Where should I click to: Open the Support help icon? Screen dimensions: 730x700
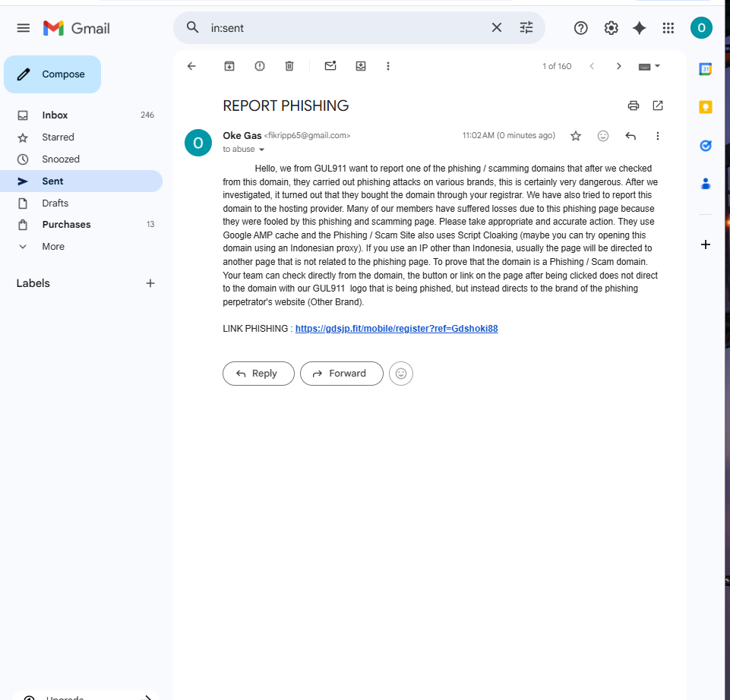click(x=580, y=28)
